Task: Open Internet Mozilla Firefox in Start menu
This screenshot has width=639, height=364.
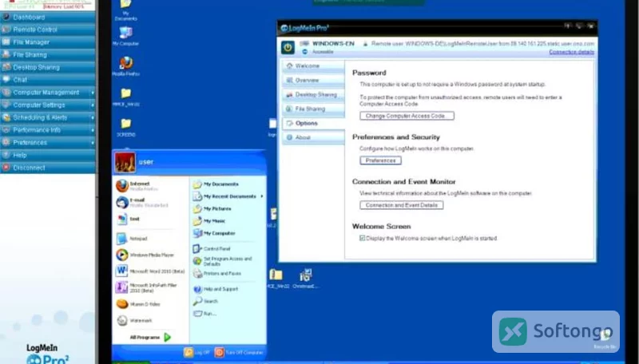Action: 150,186
